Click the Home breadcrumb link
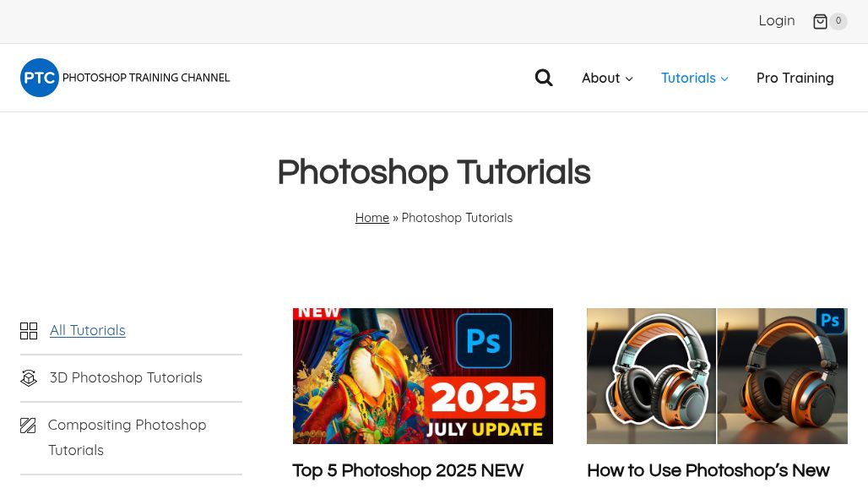The image size is (868, 488). click(372, 218)
